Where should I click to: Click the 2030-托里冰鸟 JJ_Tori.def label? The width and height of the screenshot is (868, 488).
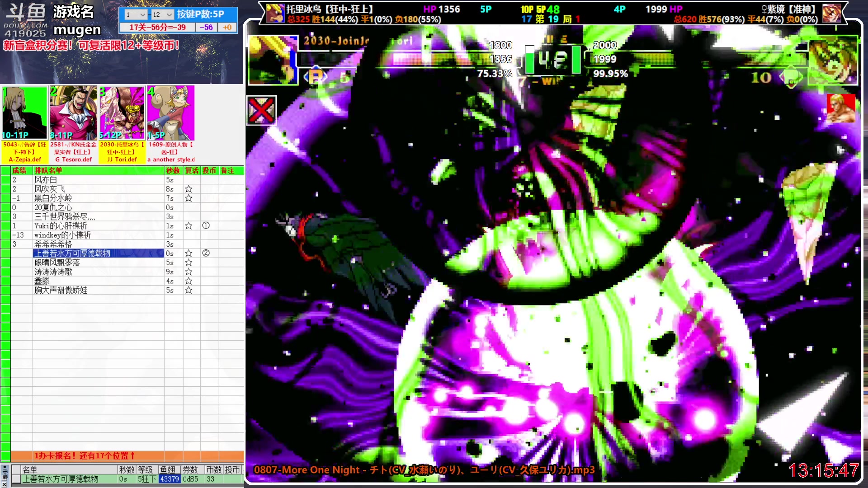pyautogui.click(x=122, y=152)
